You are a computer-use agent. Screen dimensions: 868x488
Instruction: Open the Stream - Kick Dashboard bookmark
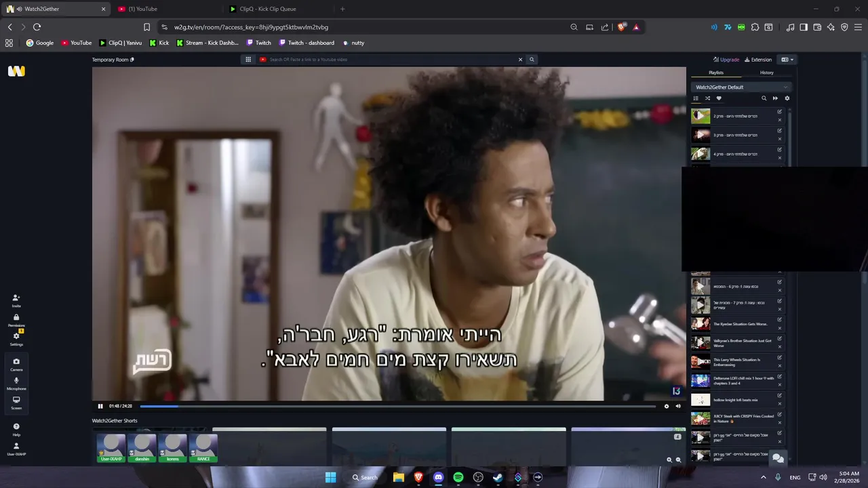pyautogui.click(x=207, y=43)
